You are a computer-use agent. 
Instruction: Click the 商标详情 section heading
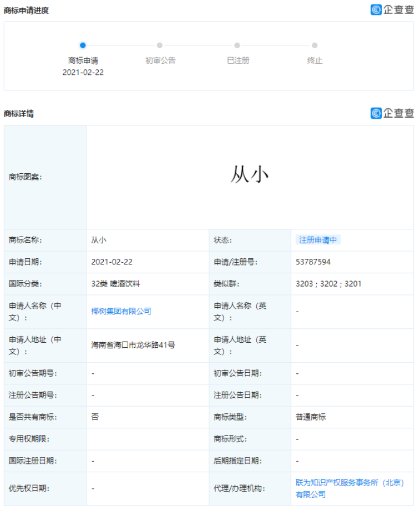19,113
